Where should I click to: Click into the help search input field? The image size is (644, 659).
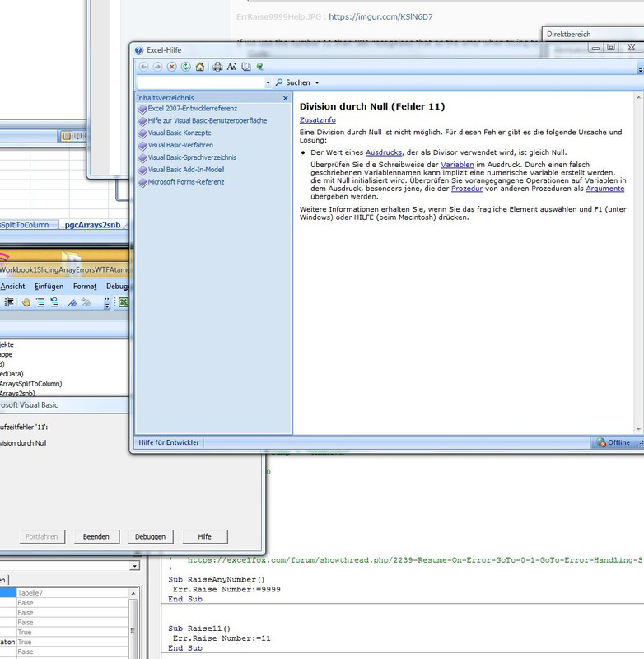tap(201, 83)
